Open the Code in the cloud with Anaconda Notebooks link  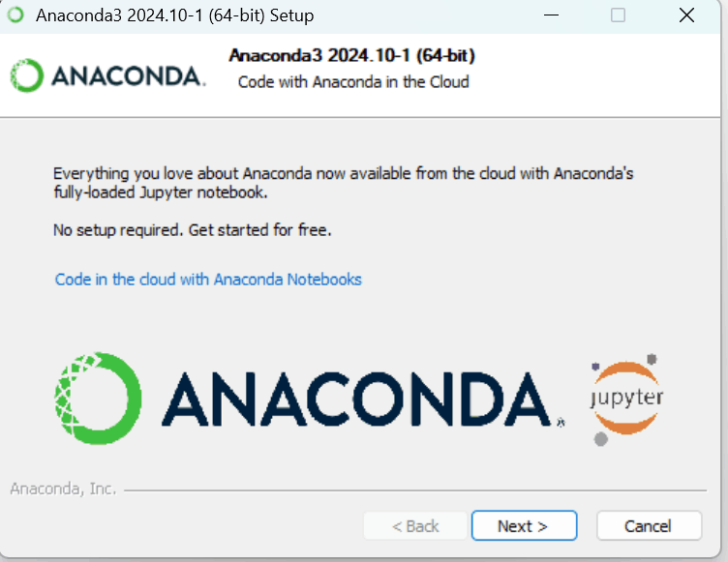coord(208,280)
